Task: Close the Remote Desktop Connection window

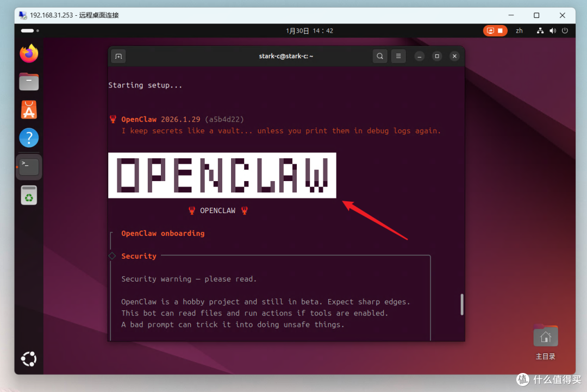Action: (x=563, y=15)
